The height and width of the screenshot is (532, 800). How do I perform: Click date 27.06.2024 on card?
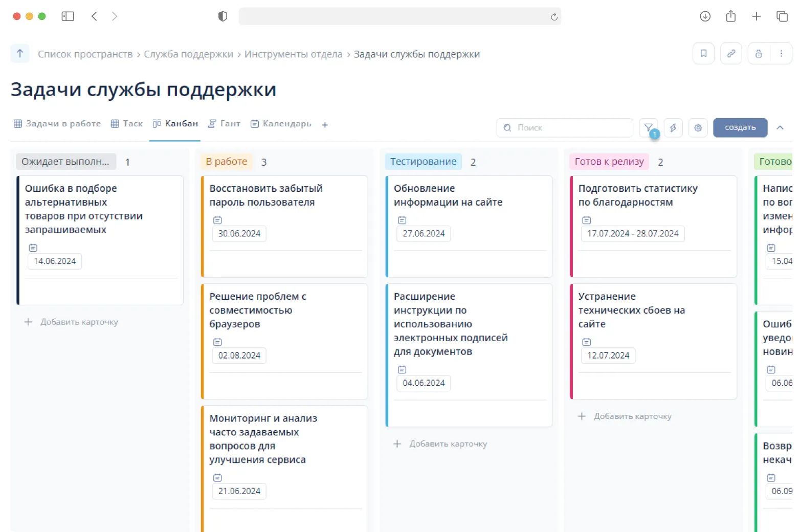click(424, 234)
